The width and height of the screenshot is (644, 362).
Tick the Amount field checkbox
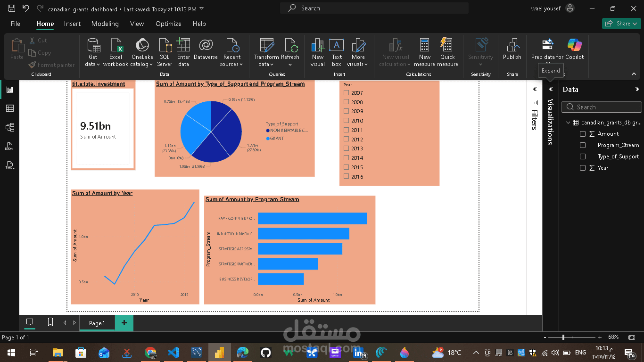pos(583,134)
